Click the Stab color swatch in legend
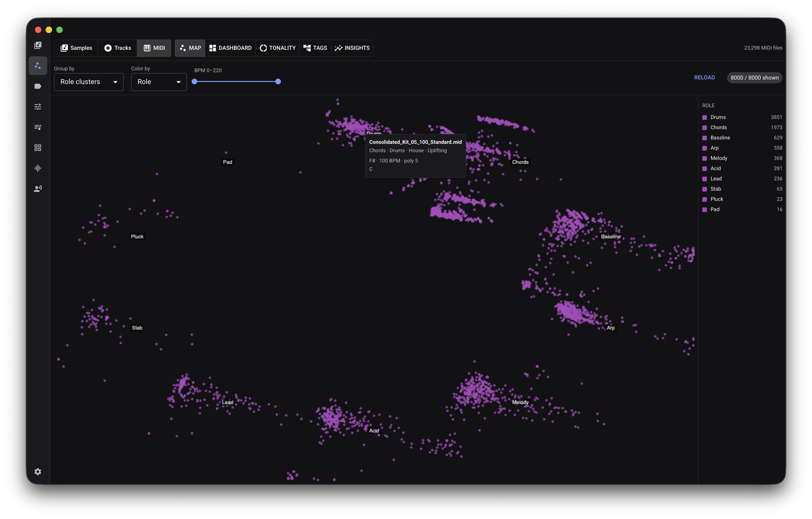The width and height of the screenshot is (812, 519). click(705, 189)
